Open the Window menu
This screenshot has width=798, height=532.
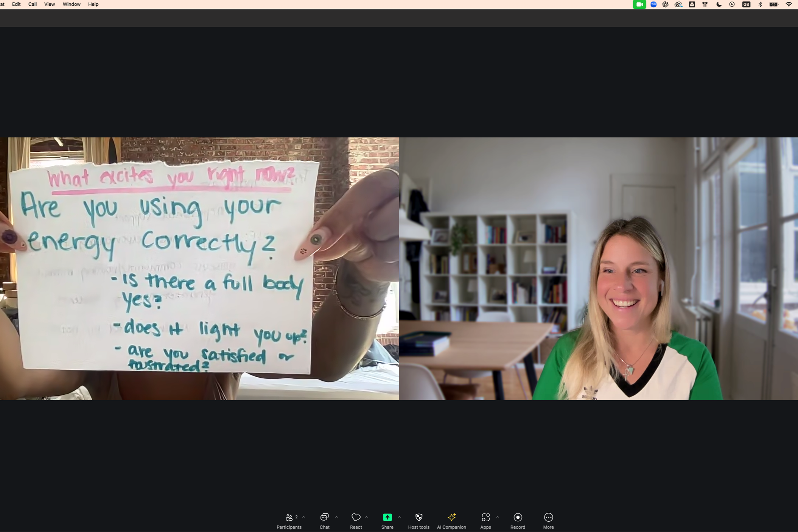(x=71, y=5)
